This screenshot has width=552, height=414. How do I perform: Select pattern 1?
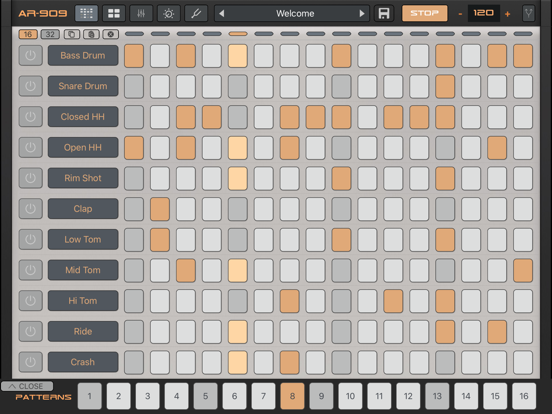[x=89, y=396]
